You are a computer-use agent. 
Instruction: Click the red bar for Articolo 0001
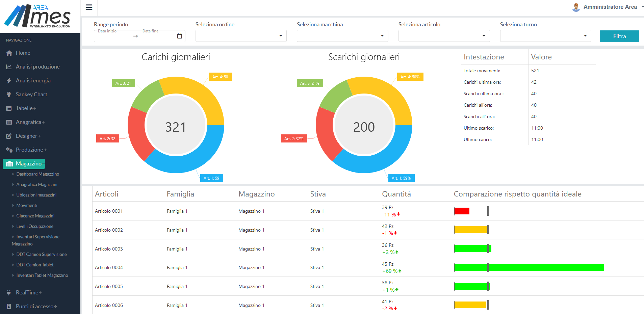click(x=462, y=211)
